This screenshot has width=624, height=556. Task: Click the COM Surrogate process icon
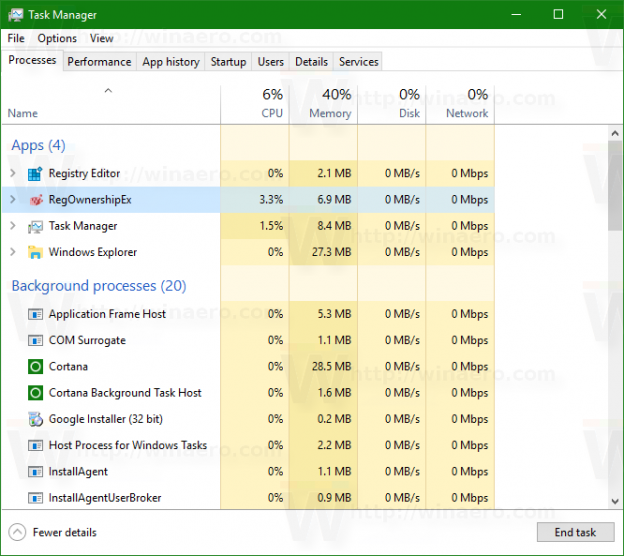coord(35,341)
